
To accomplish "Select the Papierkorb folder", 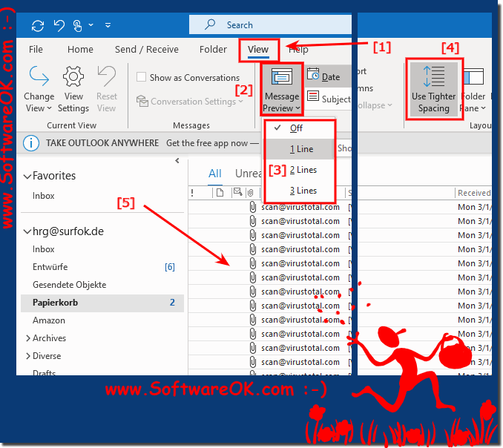I will point(102,303).
